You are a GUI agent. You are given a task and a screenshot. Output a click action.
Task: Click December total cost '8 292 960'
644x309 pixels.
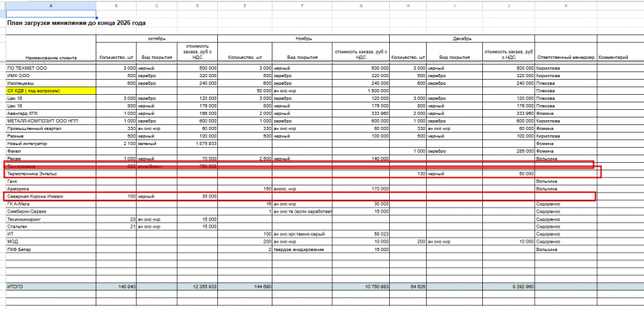pyautogui.click(x=509, y=286)
